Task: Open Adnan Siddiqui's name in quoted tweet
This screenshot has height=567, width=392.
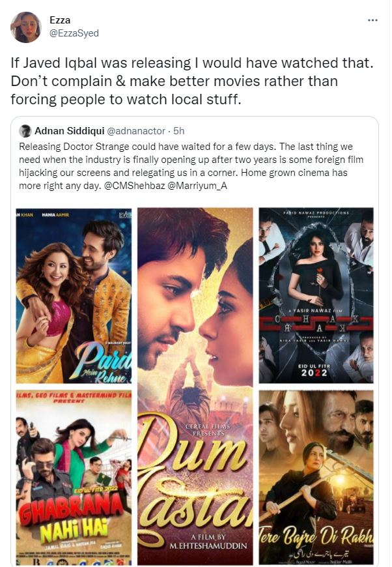Action: (70, 131)
